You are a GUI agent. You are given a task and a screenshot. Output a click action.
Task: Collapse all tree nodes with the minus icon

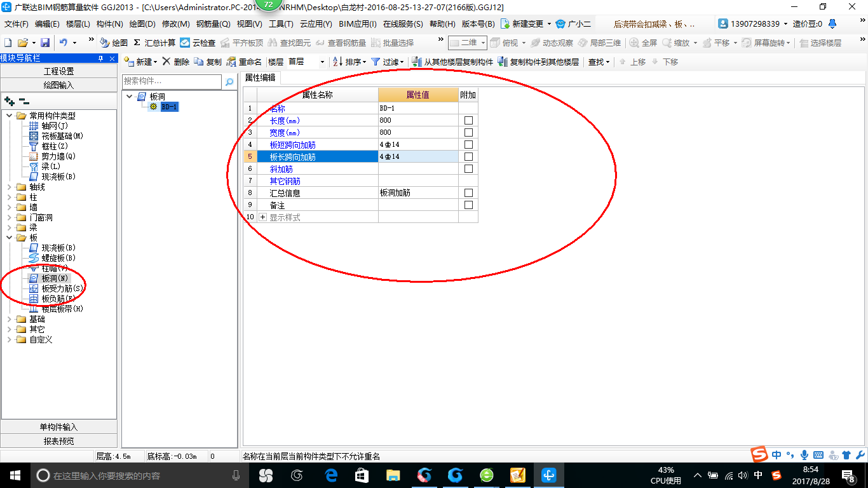(x=24, y=100)
